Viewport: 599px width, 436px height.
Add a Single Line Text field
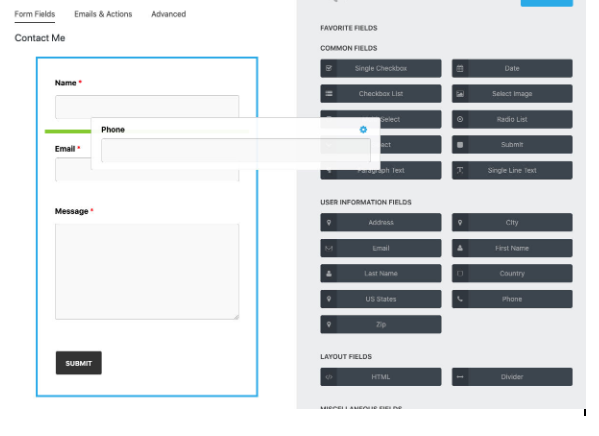coord(512,170)
